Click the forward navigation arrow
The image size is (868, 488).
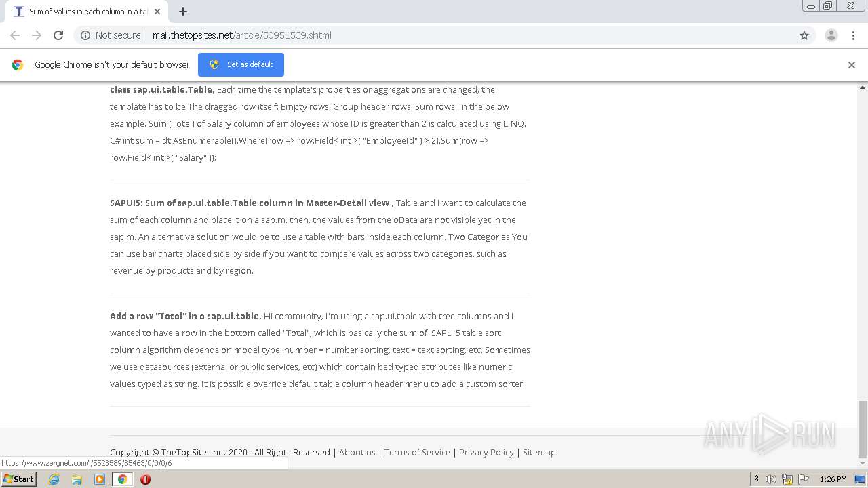[37, 35]
